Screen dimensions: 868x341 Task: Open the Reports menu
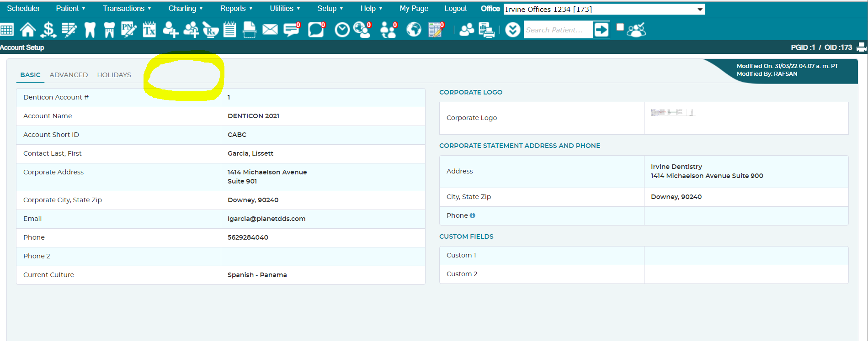point(236,8)
